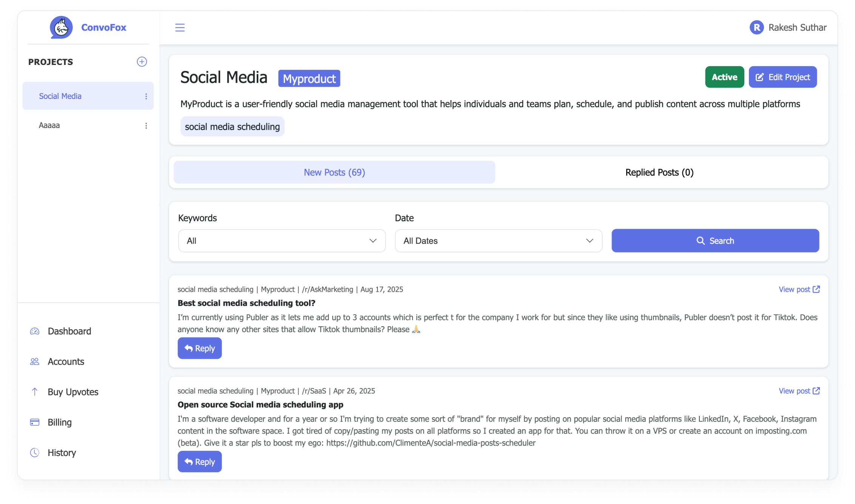The width and height of the screenshot is (855, 504).
Task: Select the Aaaaa project in sidebar
Action: [49, 125]
